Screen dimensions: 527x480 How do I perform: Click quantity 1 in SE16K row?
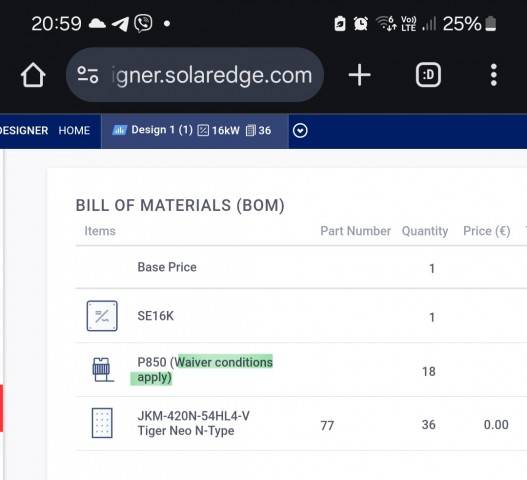tap(432, 317)
